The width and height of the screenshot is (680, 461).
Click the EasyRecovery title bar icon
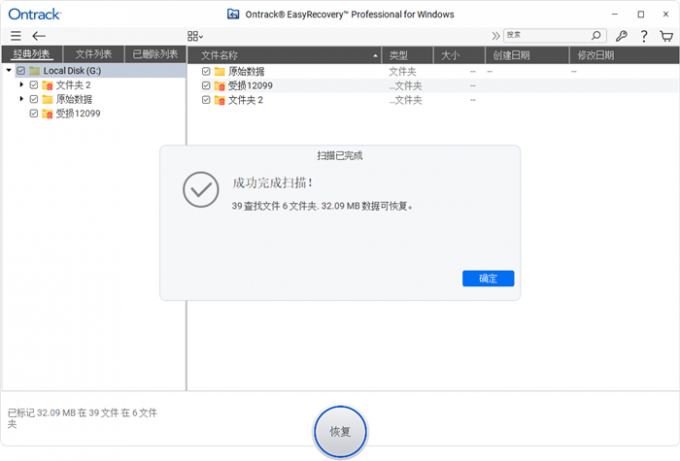[x=233, y=14]
